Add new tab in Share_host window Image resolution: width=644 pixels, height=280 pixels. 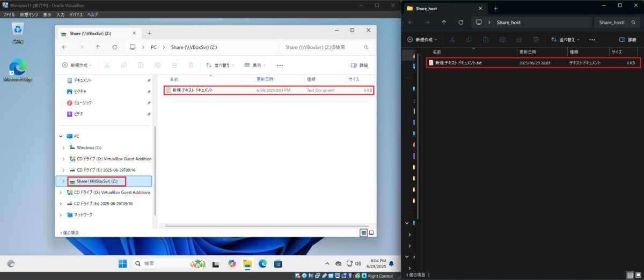495,8
